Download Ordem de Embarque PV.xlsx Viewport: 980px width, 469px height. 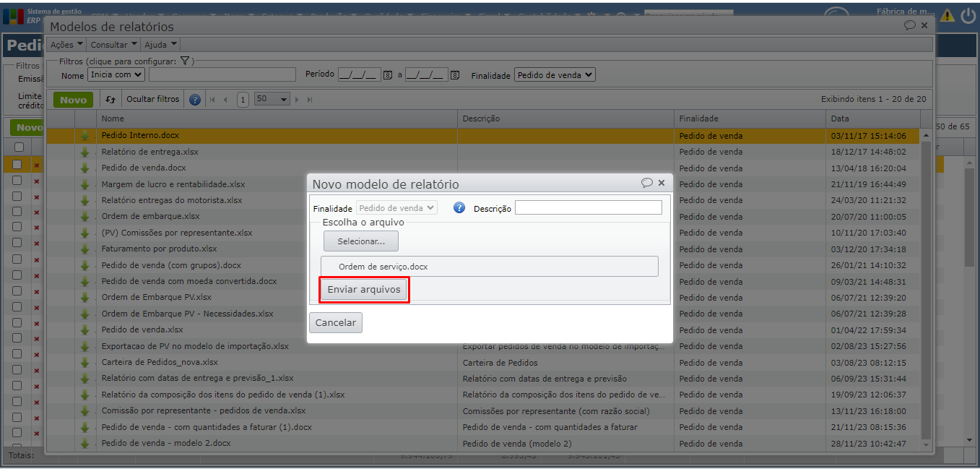point(84,297)
